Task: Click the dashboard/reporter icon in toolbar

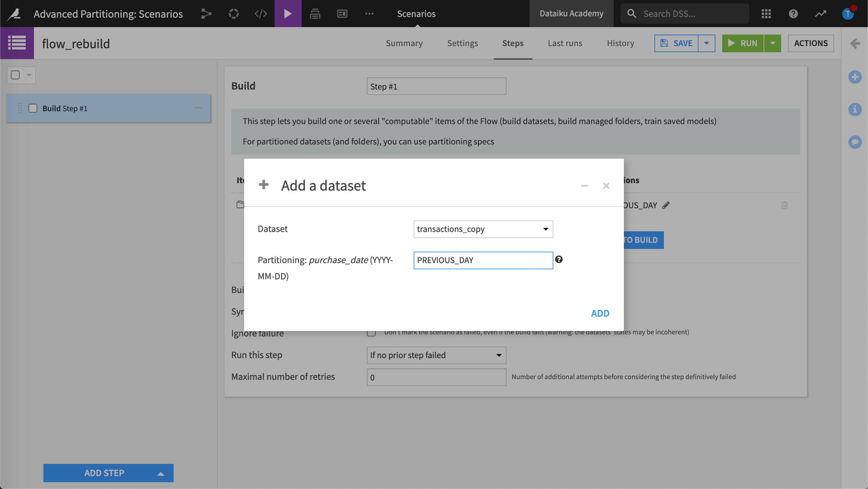Action: pos(342,13)
